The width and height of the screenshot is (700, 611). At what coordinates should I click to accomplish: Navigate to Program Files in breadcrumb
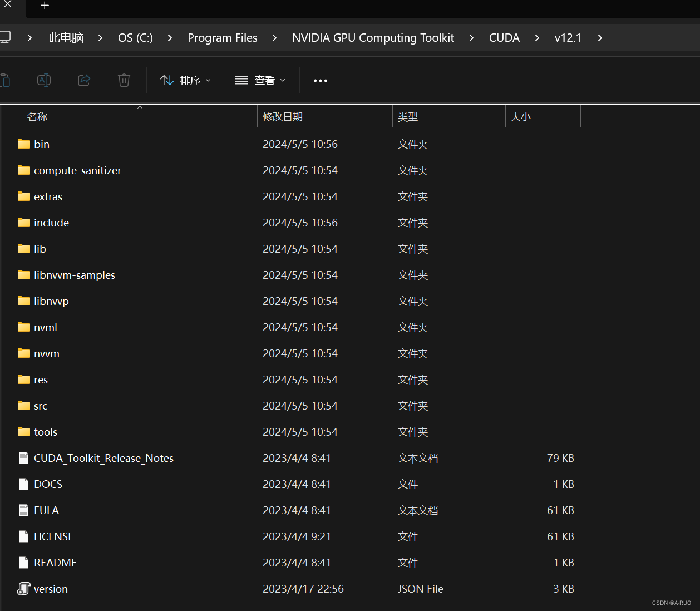(x=223, y=37)
